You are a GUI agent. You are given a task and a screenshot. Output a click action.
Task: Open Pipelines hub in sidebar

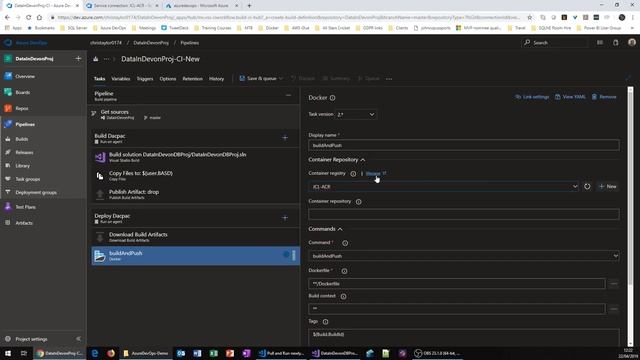25,124
